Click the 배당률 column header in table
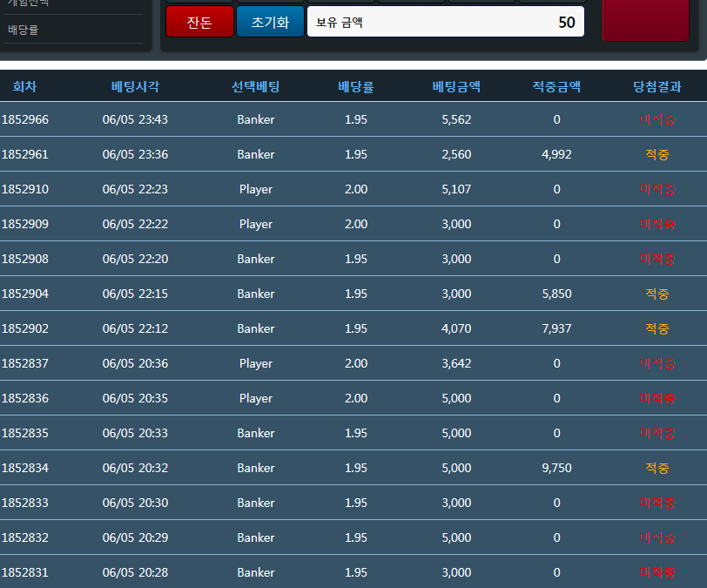This screenshot has height=588, width=707. (x=356, y=86)
